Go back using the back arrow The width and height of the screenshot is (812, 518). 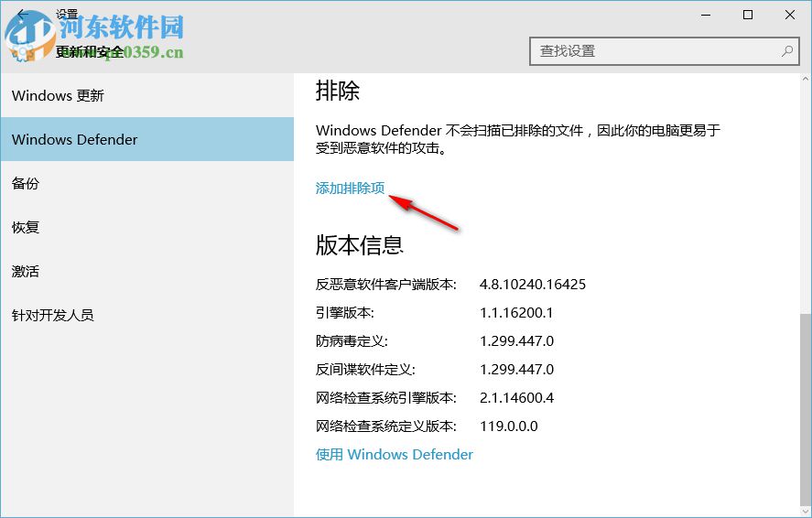click(x=22, y=15)
